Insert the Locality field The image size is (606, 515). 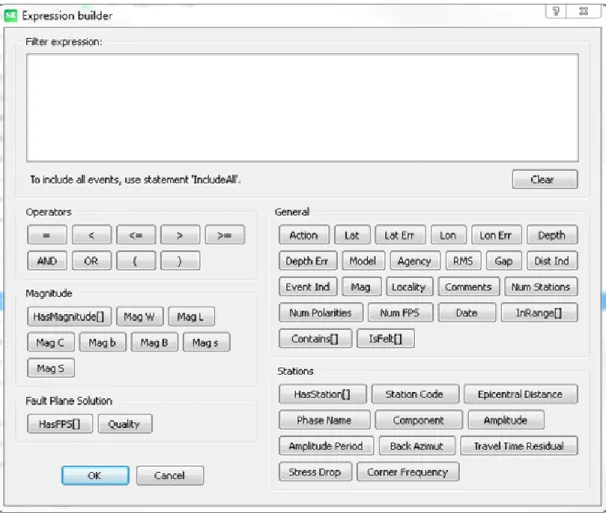pos(409,287)
